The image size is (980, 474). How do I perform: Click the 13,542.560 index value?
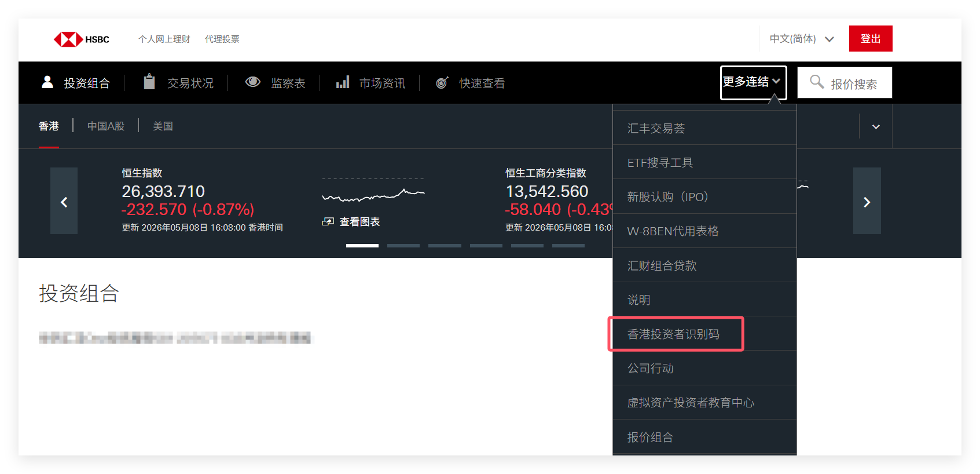[547, 191]
